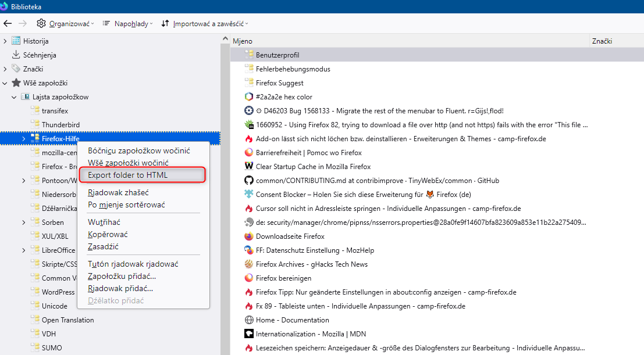Click the MDN icon beside Internationalization bookmark
This screenshot has height=355, width=644.
pyautogui.click(x=249, y=334)
